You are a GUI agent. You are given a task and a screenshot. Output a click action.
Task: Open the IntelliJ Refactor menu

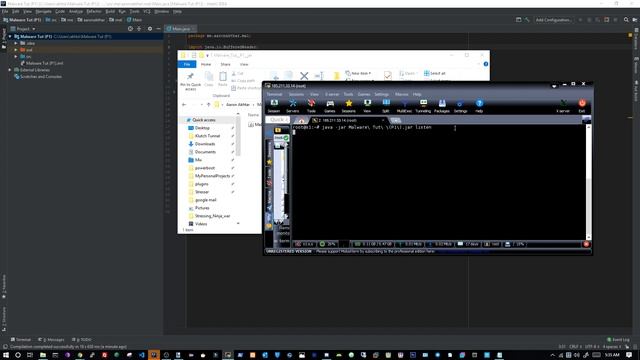coord(93,11)
